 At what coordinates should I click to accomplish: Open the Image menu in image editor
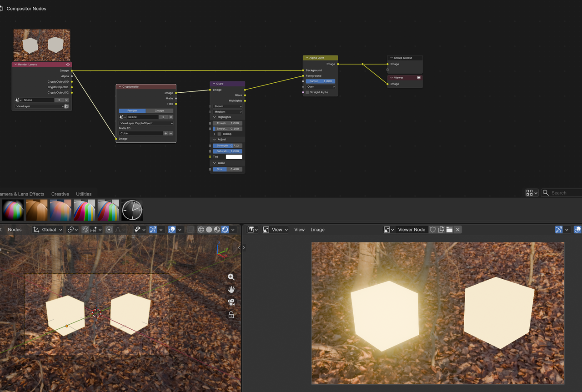coord(317,230)
